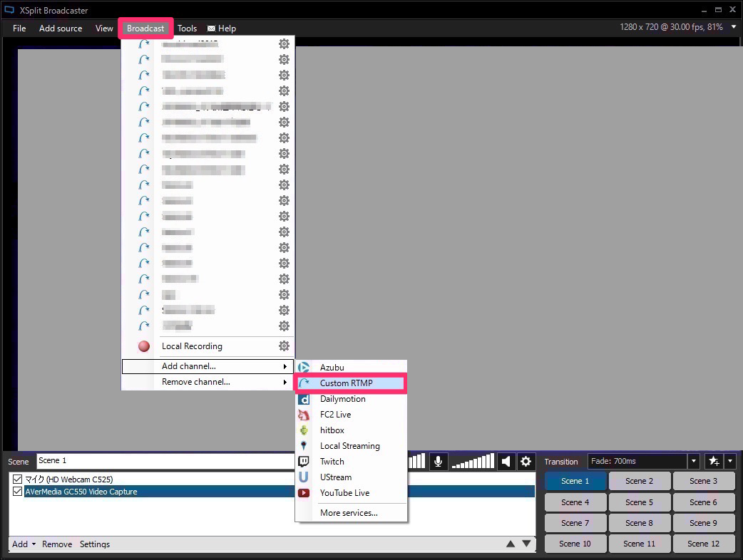The height and width of the screenshot is (560, 743).
Task: Click XSplit Broadcaster logo in title bar
Action: click(x=9, y=10)
